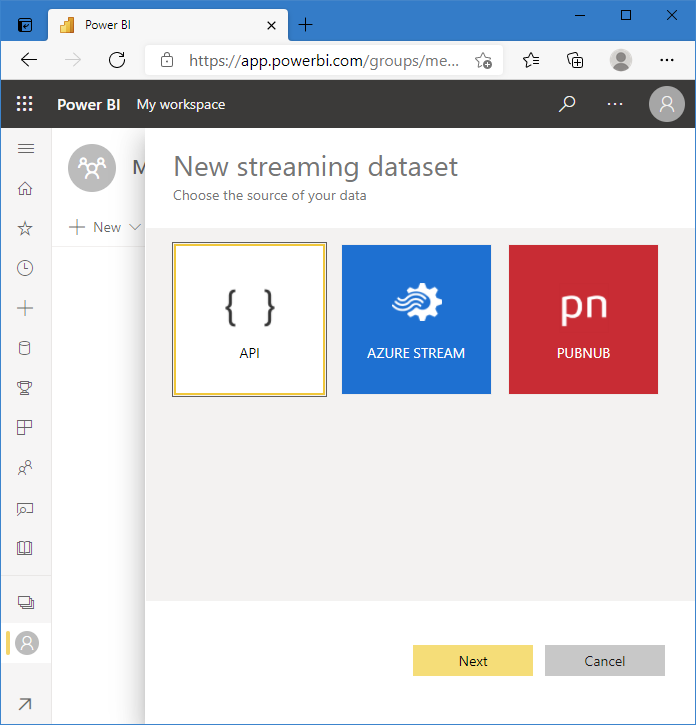Open My workspace in the header

click(181, 104)
